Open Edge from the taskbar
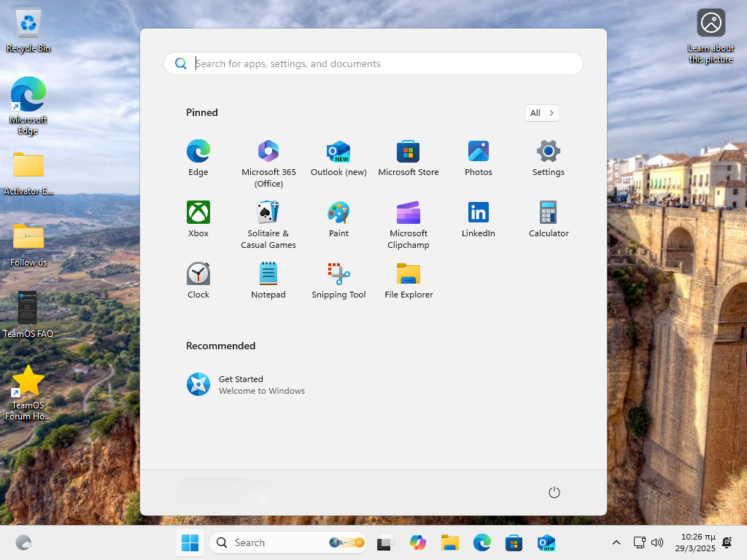The image size is (747, 560). pyautogui.click(x=482, y=542)
